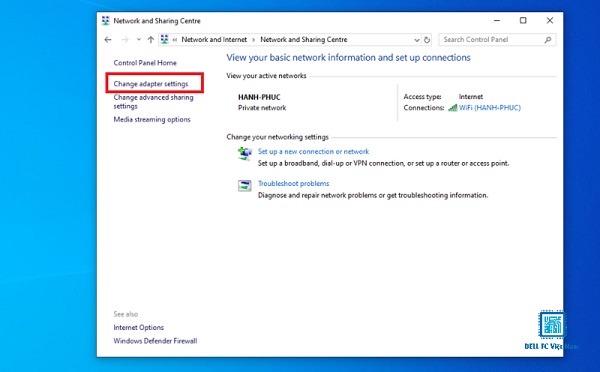
Task: Click the WiFi signal bars icon
Action: [x=452, y=108]
